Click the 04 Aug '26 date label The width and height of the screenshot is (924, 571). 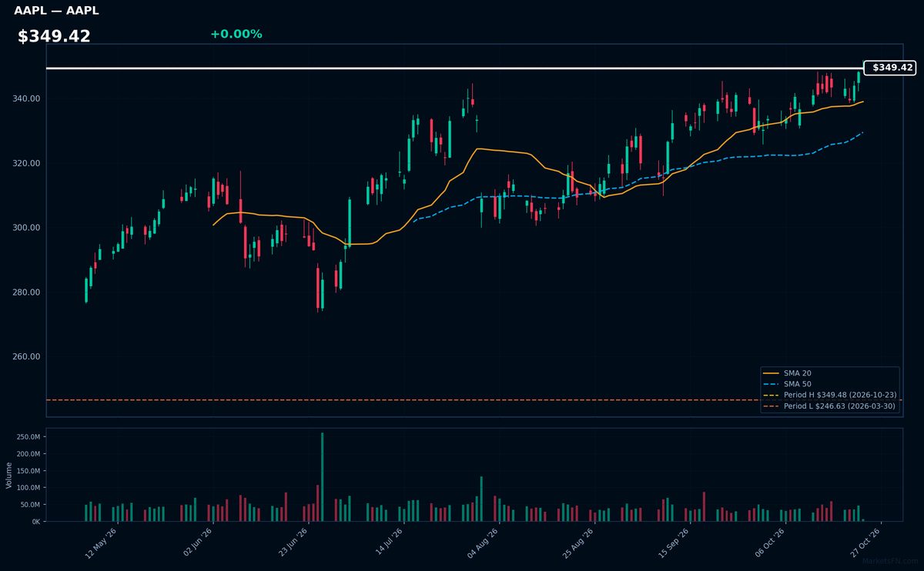click(482, 543)
